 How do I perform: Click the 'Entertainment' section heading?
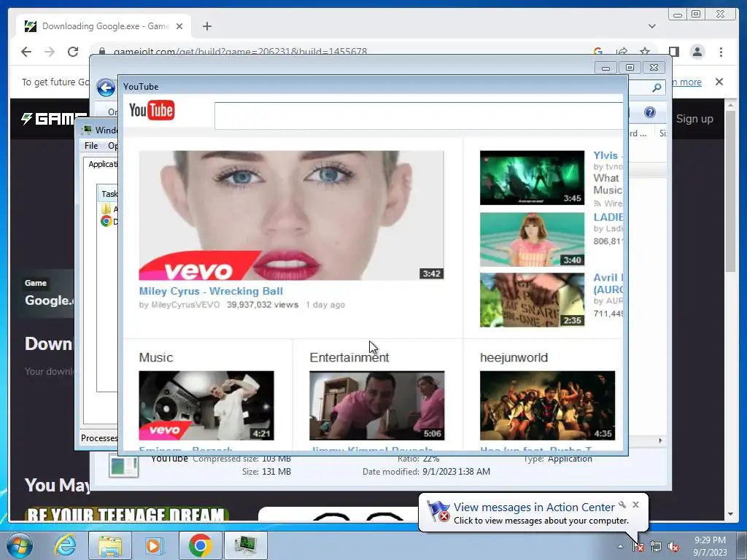coord(349,357)
